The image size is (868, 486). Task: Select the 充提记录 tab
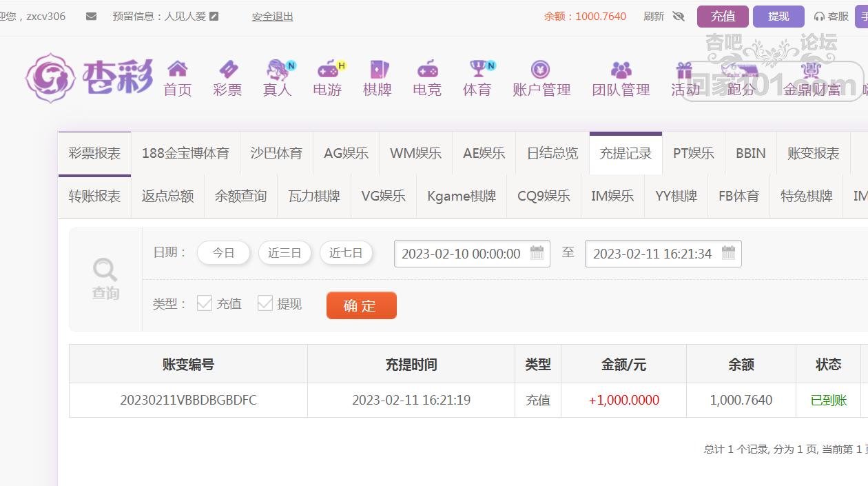point(626,154)
